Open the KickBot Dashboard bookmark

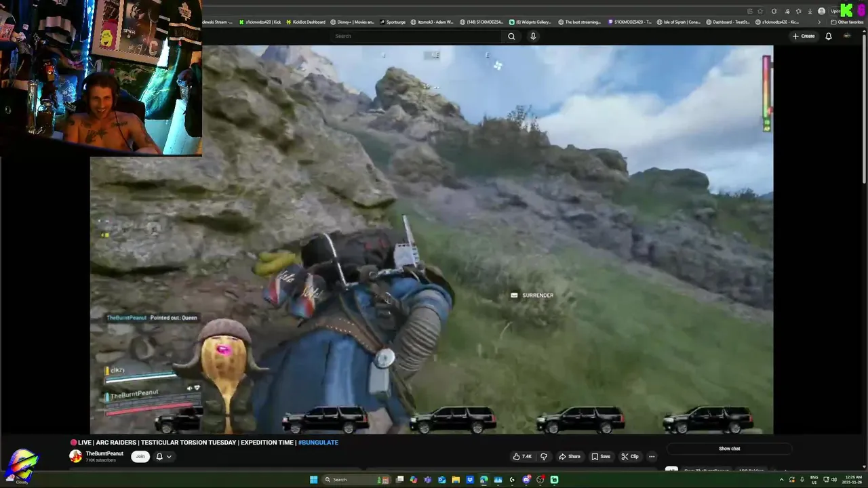click(307, 22)
